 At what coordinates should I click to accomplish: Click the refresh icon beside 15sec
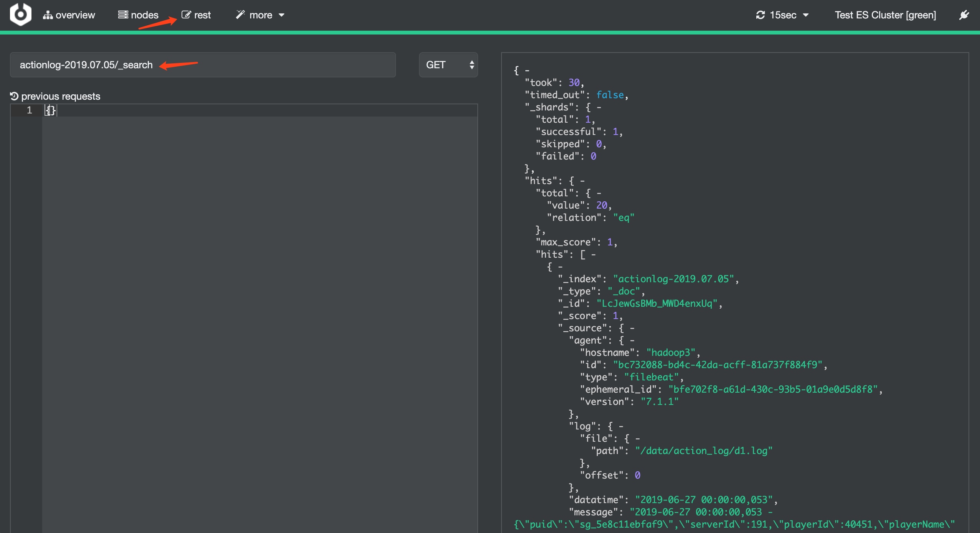point(760,15)
